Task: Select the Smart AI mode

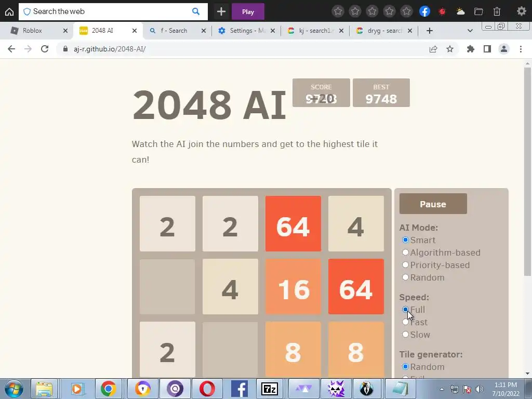Action: coord(405,240)
